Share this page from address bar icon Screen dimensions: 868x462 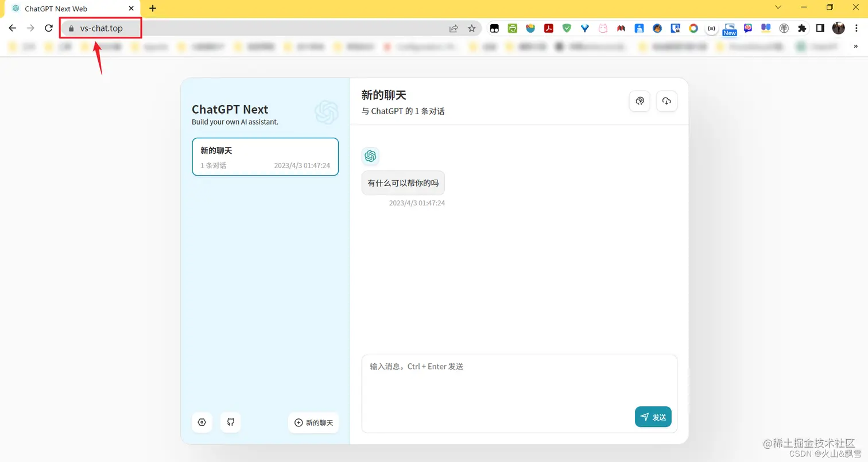pos(454,28)
